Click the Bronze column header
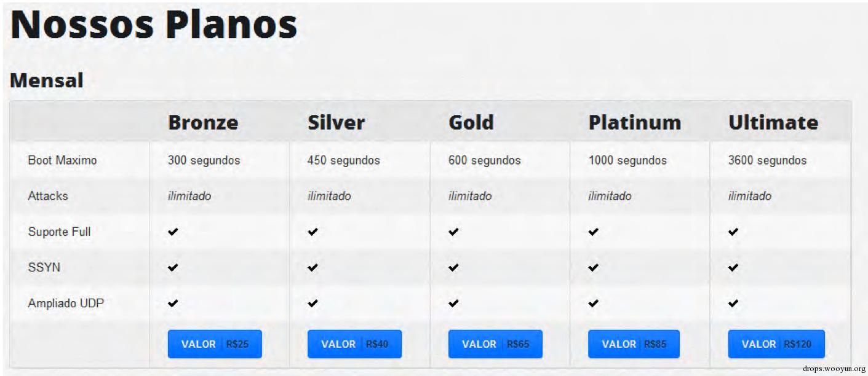Image resolution: width=868 pixels, height=376 pixels. point(203,122)
